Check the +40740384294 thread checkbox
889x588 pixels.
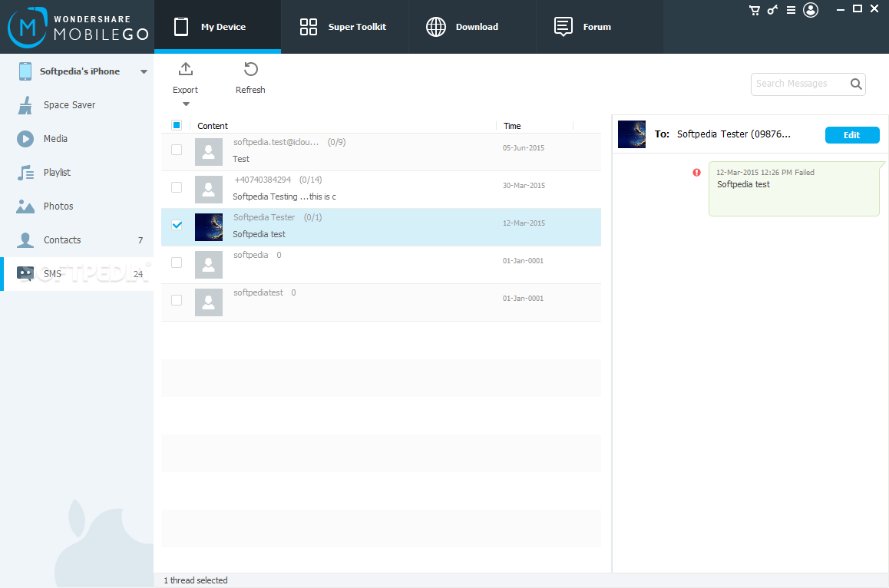click(x=177, y=187)
